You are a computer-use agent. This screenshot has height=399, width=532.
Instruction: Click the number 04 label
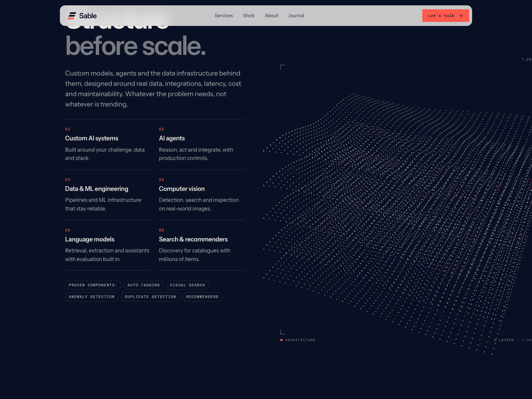click(x=162, y=180)
